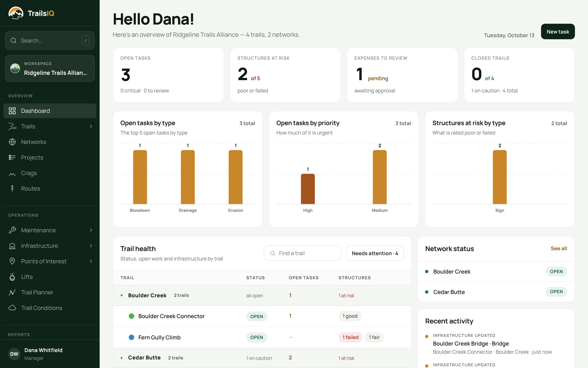Click the Trails path icon

coord(12,126)
